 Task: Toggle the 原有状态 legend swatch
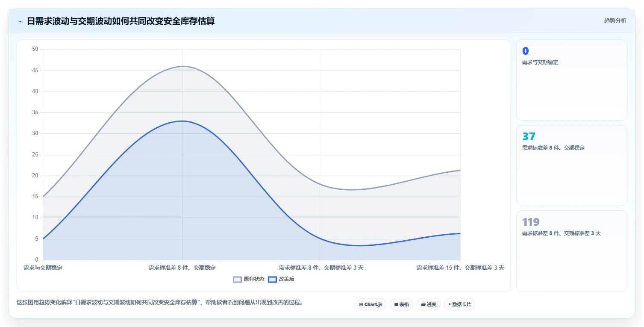[x=237, y=280]
